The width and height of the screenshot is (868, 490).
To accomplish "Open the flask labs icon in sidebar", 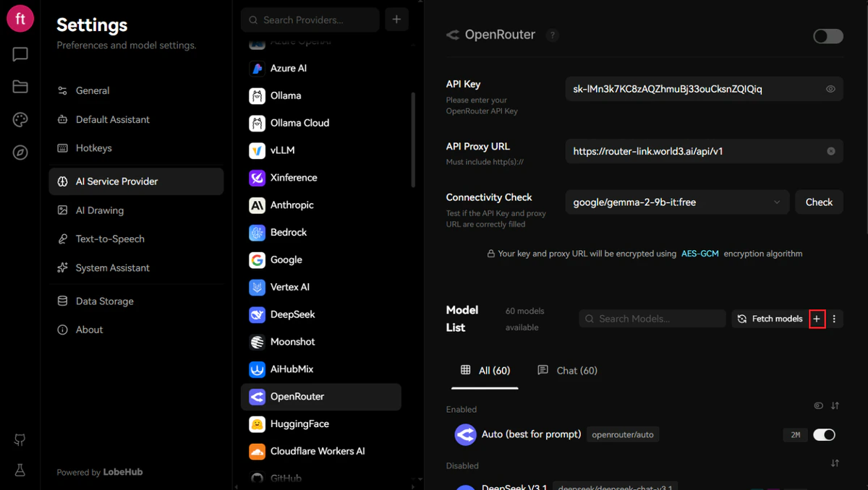I will pyautogui.click(x=20, y=470).
